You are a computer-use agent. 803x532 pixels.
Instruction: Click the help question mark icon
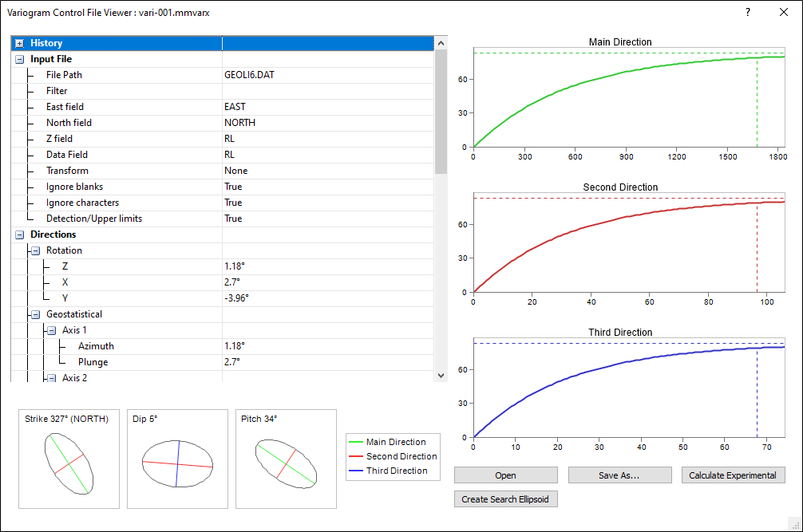coord(747,12)
